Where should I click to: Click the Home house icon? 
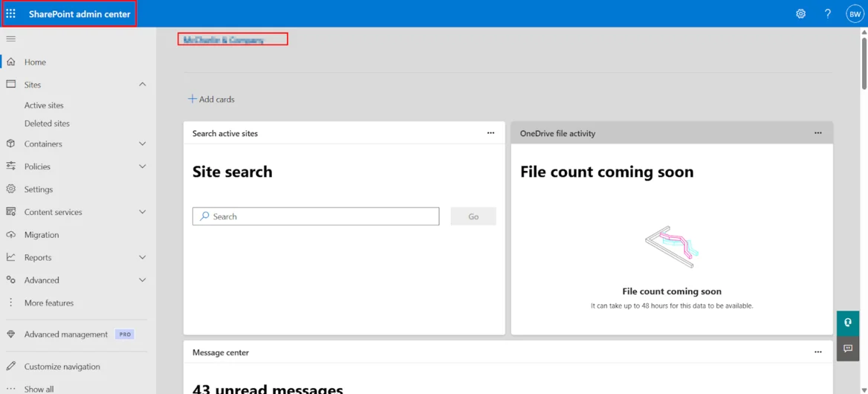[x=10, y=62]
